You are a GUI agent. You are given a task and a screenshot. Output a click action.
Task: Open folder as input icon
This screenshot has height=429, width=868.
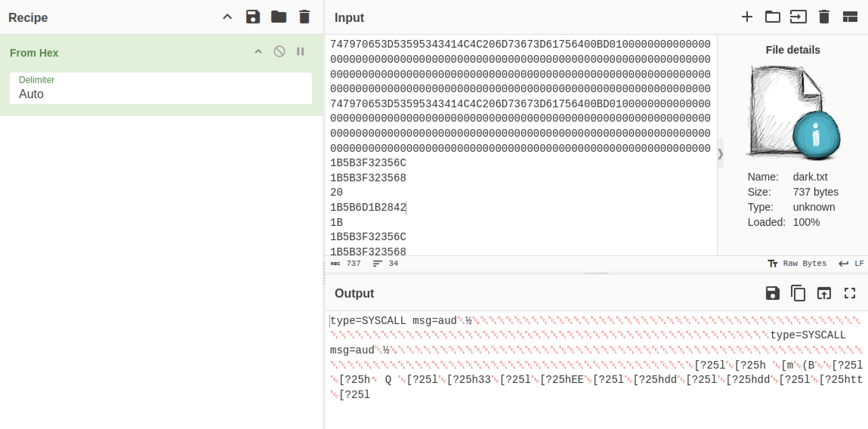pos(772,17)
